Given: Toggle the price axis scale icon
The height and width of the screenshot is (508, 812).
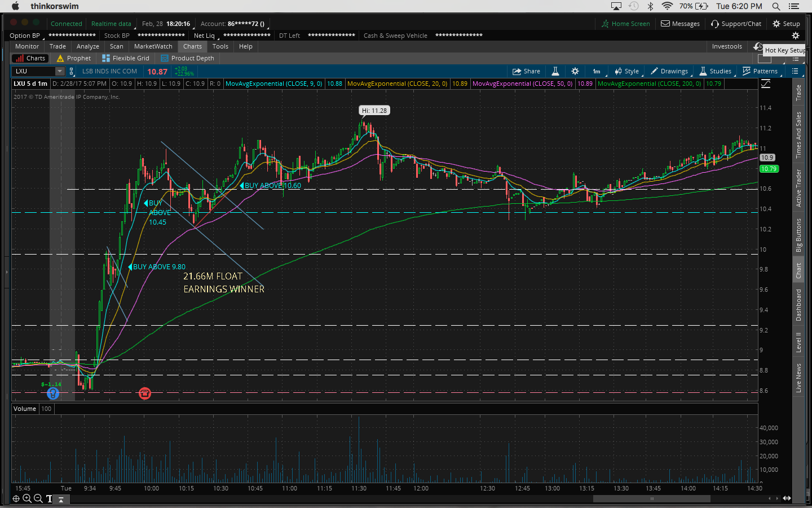Looking at the screenshot, I should point(766,84).
